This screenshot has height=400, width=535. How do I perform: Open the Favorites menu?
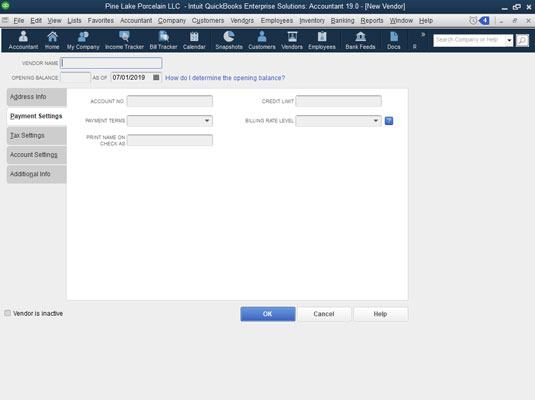pyautogui.click(x=101, y=20)
